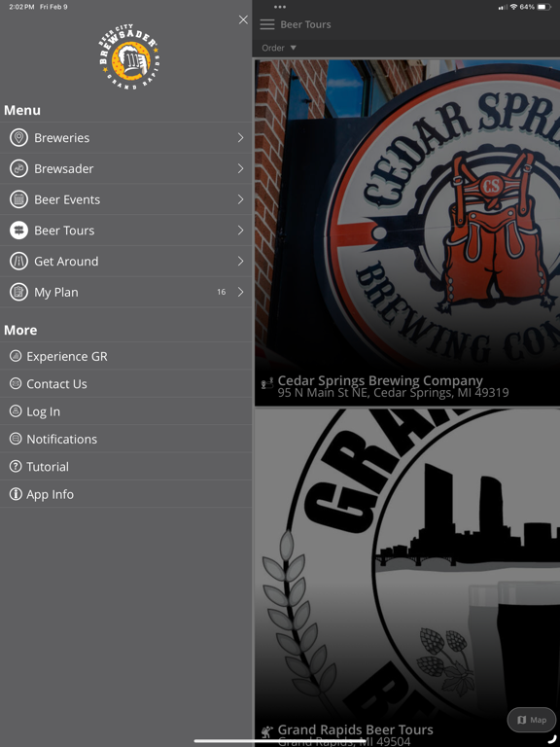The image size is (560, 747).
Task: Tap the My Plan clipboard icon
Action: tap(19, 292)
